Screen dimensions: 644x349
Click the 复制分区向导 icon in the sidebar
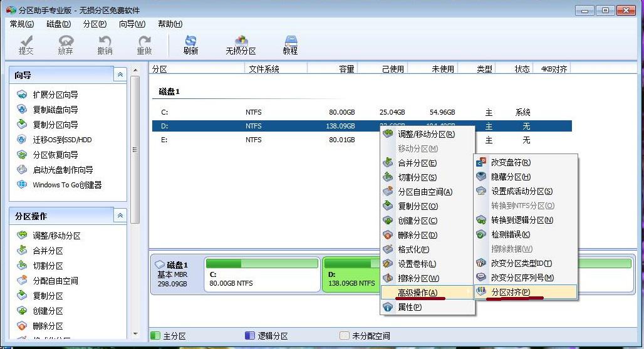coord(22,124)
